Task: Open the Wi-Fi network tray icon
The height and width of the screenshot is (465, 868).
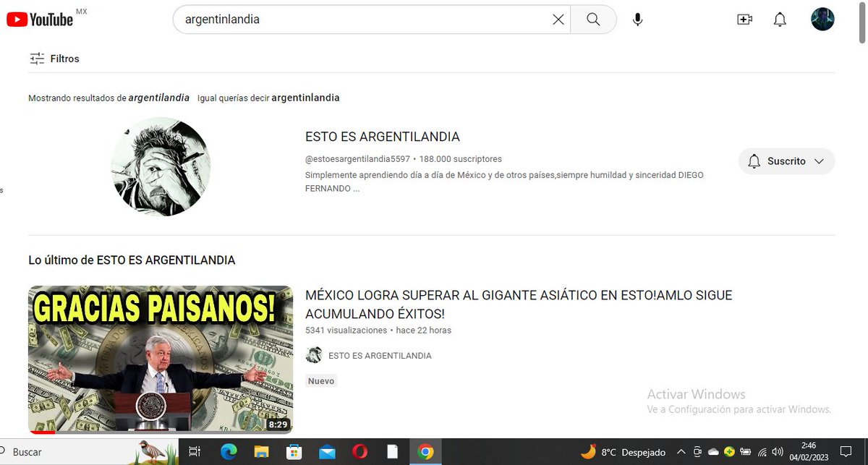Action: [762, 453]
